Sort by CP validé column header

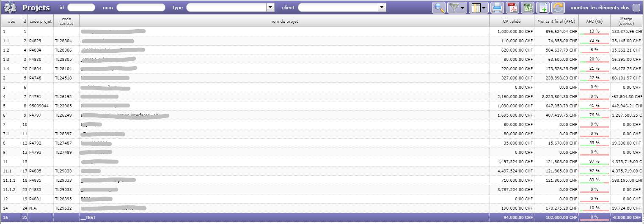point(512,21)
